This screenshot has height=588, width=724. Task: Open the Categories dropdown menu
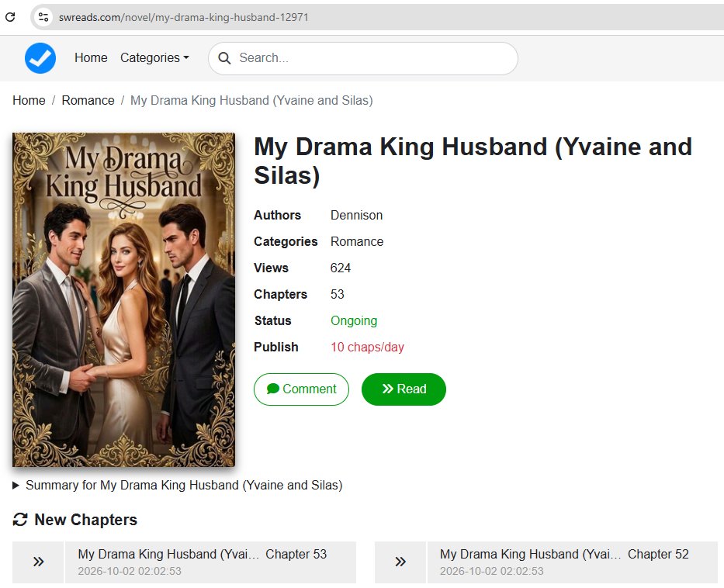click(154, 57)
